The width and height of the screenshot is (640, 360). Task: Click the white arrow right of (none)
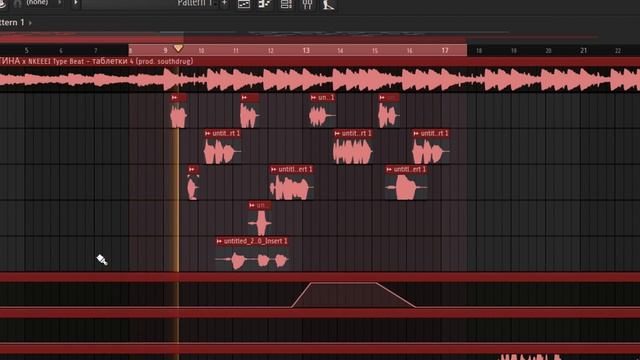[76, 3]
